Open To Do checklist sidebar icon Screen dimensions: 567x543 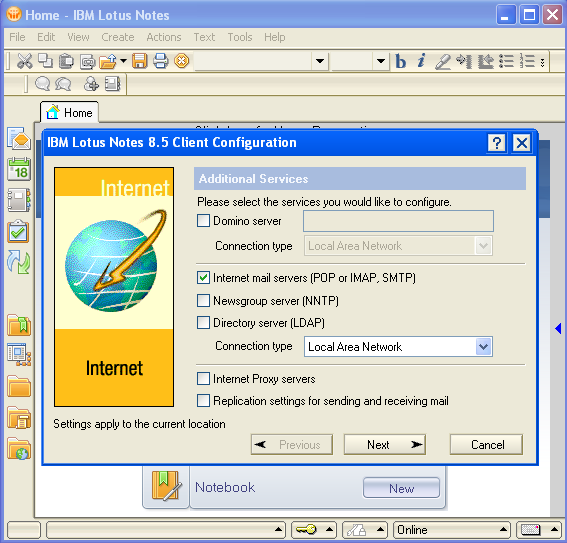point(18,231)
